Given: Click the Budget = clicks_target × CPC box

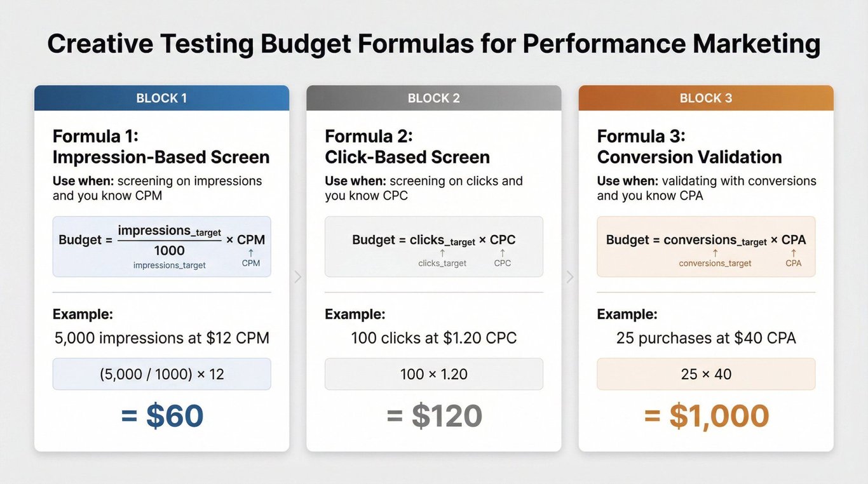Looking at the screenshot, I should 433,246.
